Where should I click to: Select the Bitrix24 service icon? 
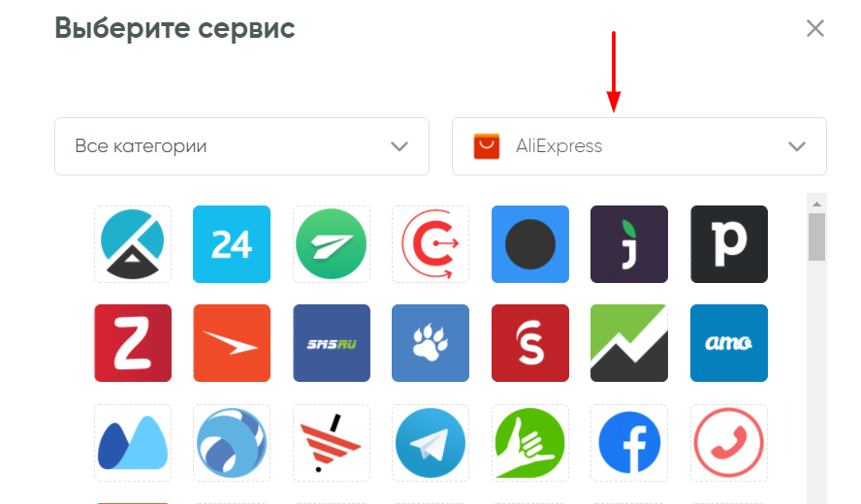(232, 244)
